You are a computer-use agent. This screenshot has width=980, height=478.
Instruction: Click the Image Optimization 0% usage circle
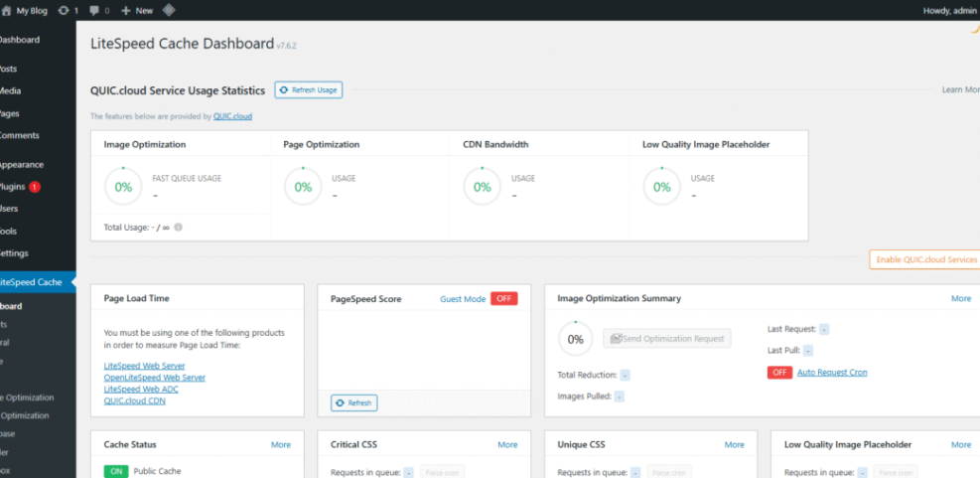tap(123, 187)
